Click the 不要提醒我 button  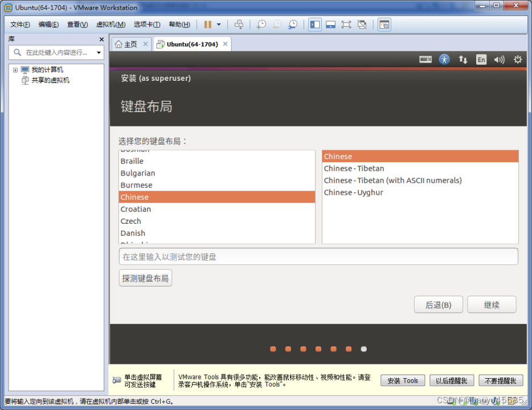click(x=501, y=380)
